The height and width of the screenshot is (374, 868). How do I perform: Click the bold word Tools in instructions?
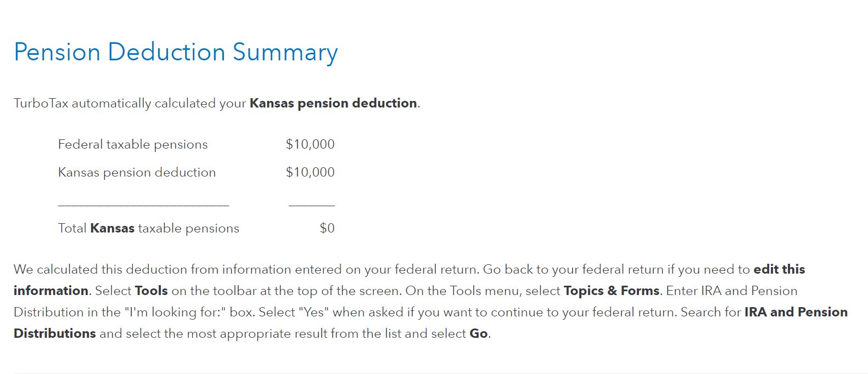[x=152, y=291]
